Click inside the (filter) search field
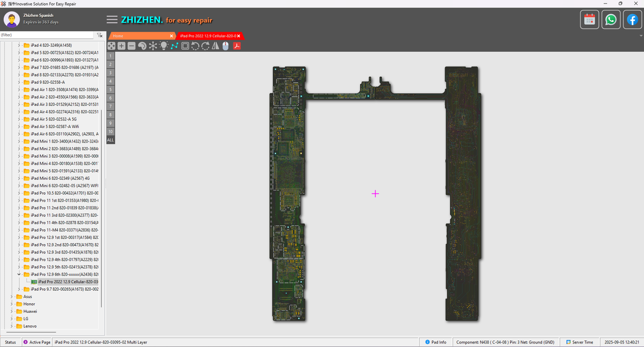 pyautogui.click(x=47, y=35)
